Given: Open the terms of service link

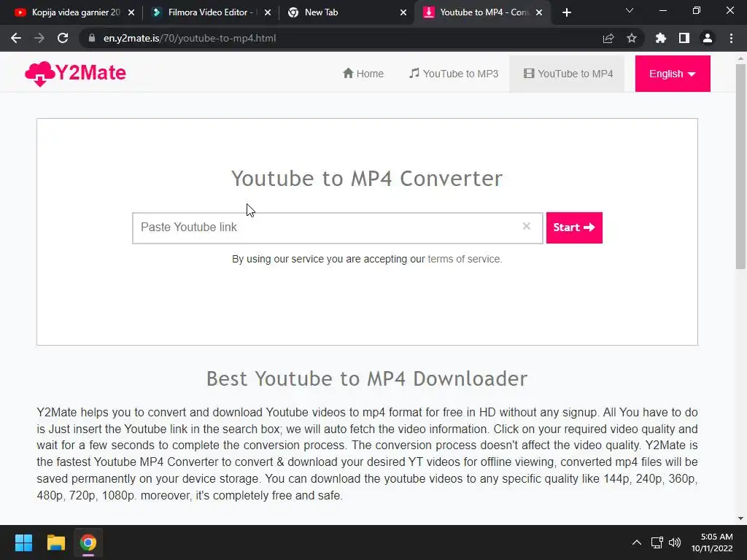Looking at the screenshot, I should coord(465,259).
